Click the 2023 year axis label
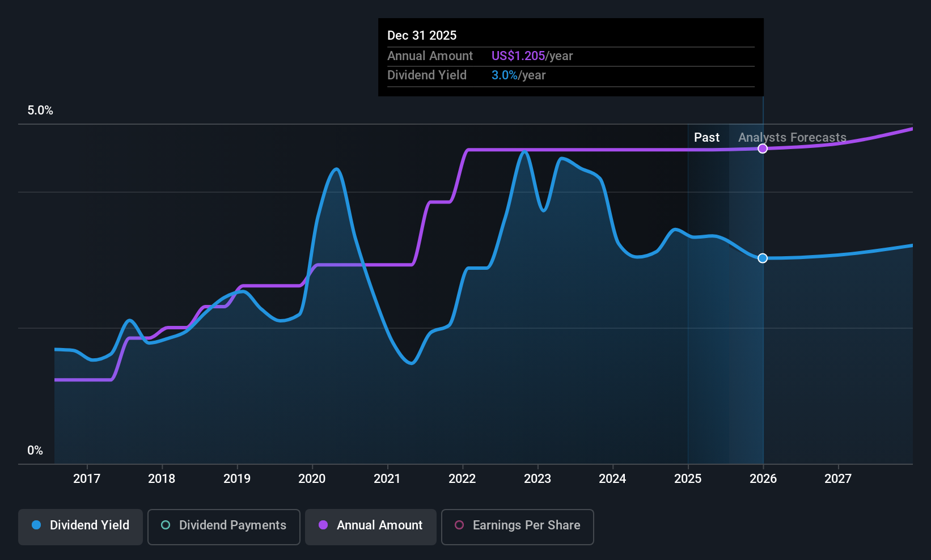 [x=538, y=478]
